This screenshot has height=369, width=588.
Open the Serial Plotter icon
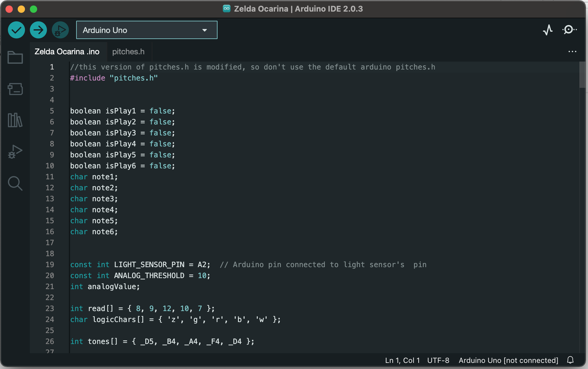pos(547,30)
